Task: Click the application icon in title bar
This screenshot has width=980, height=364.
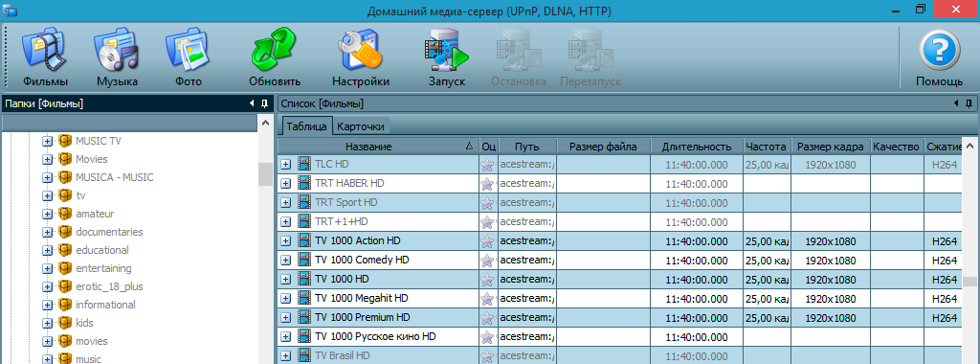Action: click(10, 11)
